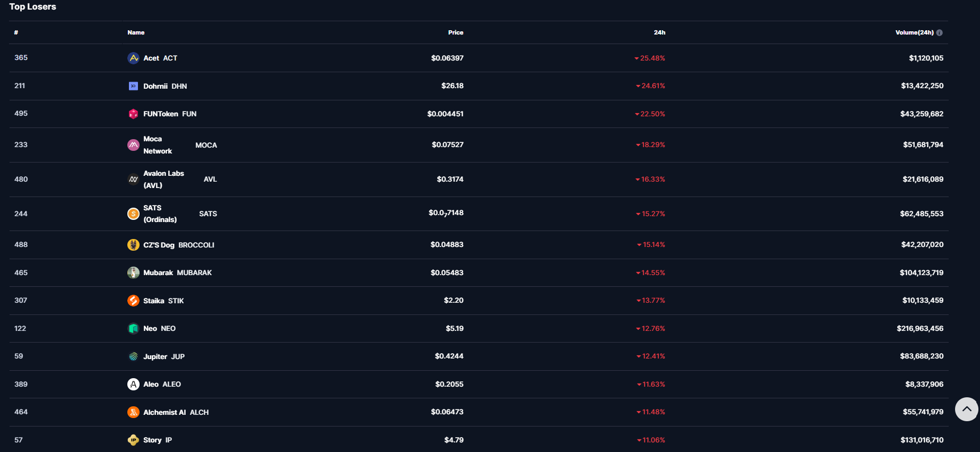Click the Aleo logo icon
This screenshot has width=980, height=452.
pos(133,384)
